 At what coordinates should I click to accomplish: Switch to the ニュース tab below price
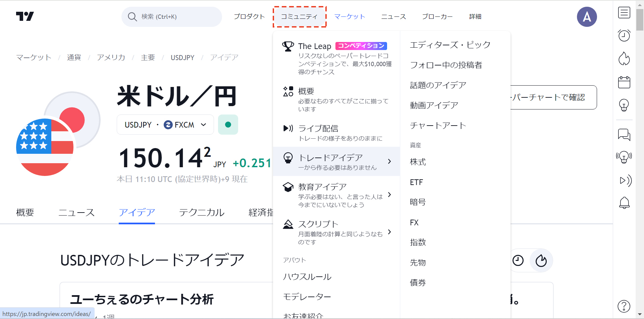(x=76, y=213)
